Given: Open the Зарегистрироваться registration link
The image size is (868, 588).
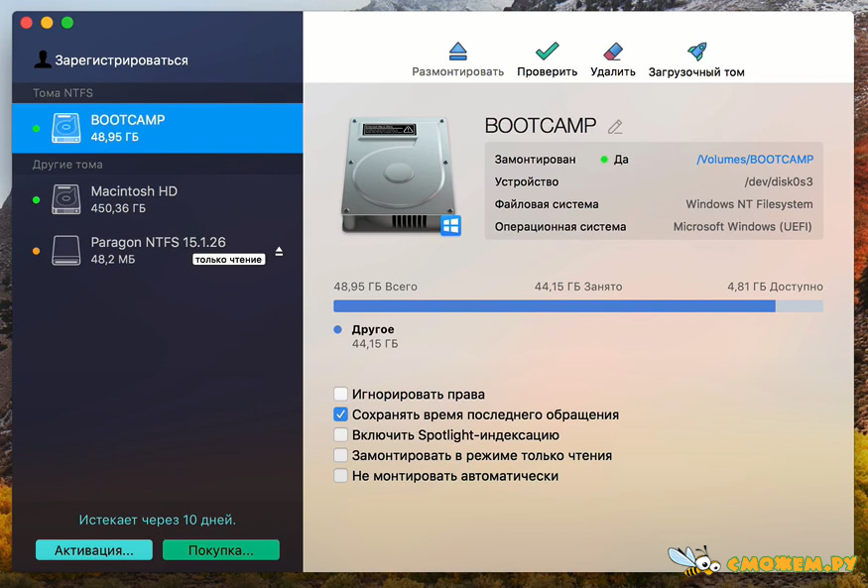Looking at the screenshot, I should pyautogui.click(x=121, y=60).
